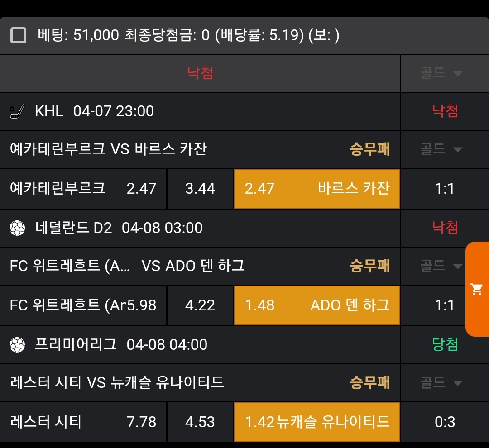Click the green 당첨 result label
This screenshot has height=448, width=489.
[x=445, y=345]
